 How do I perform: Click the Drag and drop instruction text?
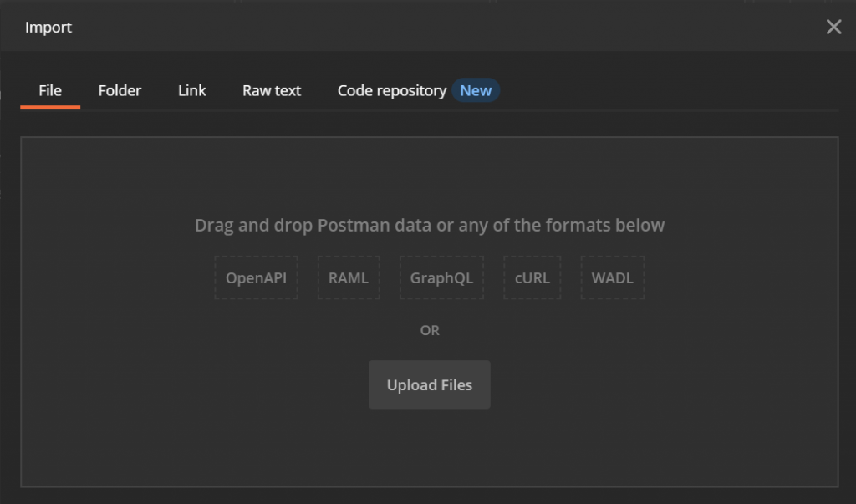click(430, 226)
